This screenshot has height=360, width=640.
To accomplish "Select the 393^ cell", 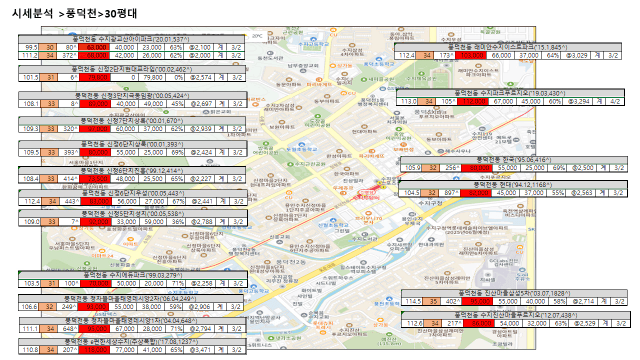I will pyautogui.click(x=69, y=152).
